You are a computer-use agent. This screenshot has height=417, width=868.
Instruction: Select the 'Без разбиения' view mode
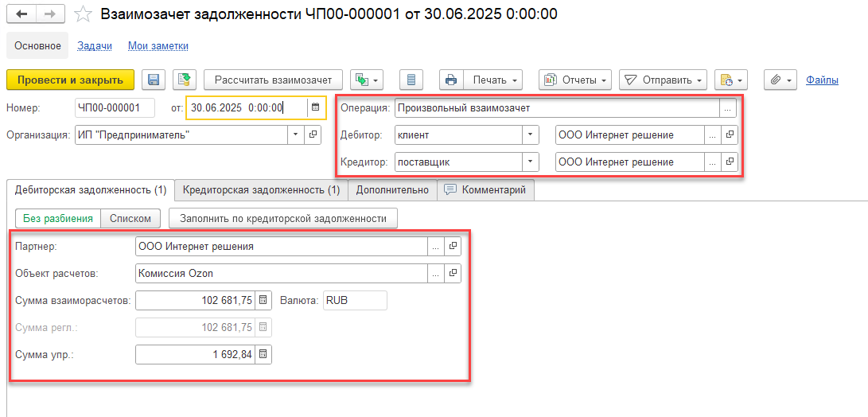57,218
